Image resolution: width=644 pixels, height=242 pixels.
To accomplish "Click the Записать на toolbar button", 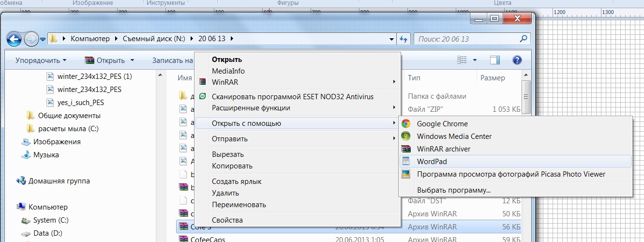I will pyautogui.click(x=172, y=60).
